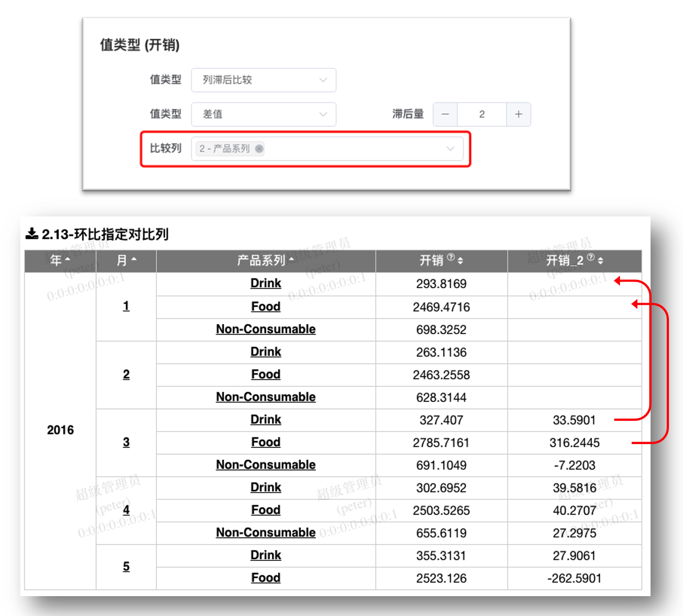This screenshot has height=616, width=683.
Task: Remove the '2 - 产品系列' tag
Action: coord(260,149)
